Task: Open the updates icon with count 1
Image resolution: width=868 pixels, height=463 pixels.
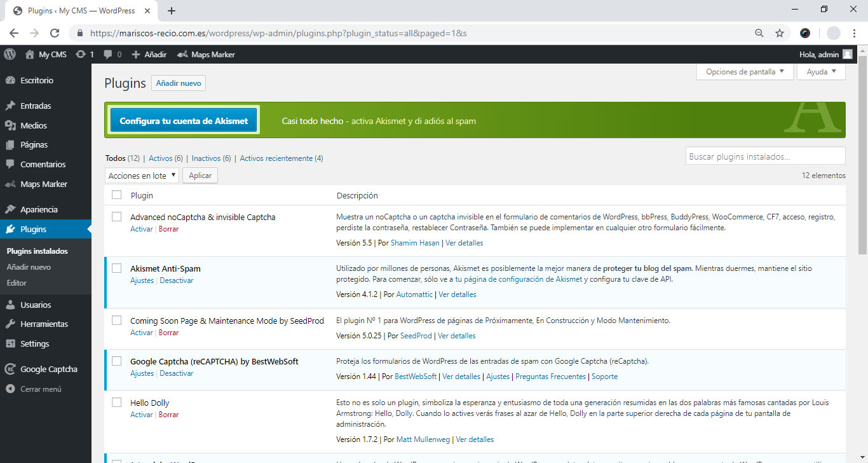Action: click(x=80, y=55)
